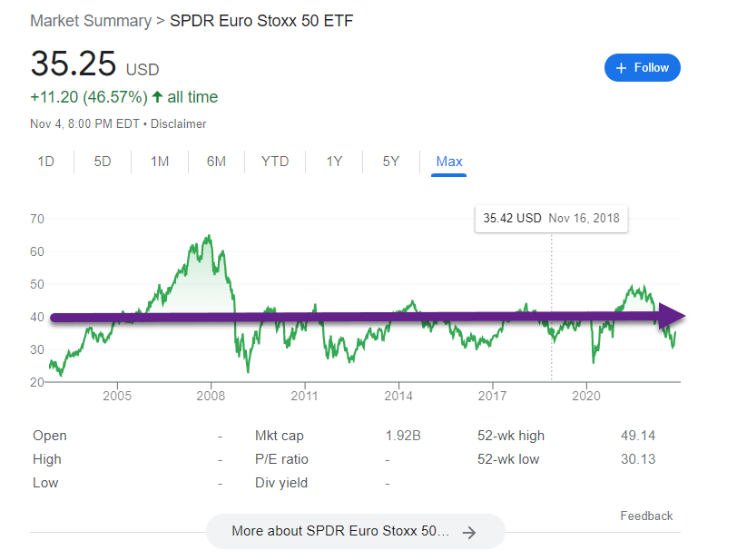
Task: Switch chart to the 6M range
Action: coord(216,162)
